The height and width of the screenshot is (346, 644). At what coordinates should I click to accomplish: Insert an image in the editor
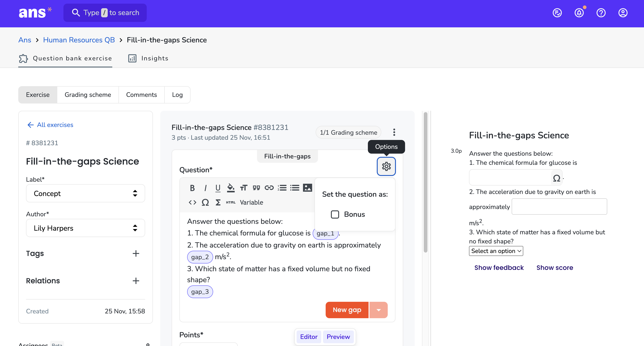(307, 188)
